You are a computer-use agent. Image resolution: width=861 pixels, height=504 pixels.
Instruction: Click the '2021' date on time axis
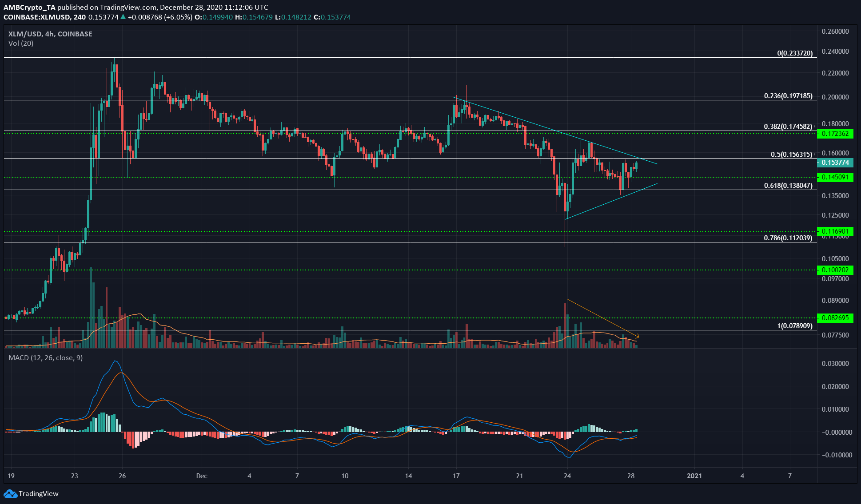pos(694,476)
